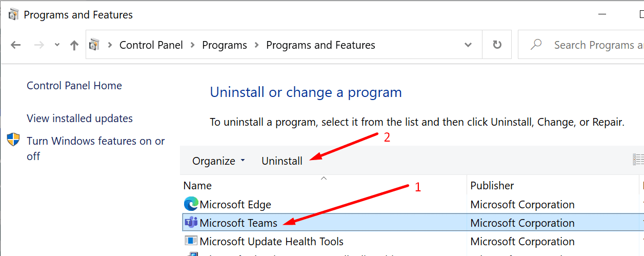This screenshot has height=256, width=644.
Task: Open the Control Panel Home link
Action: point(74,86)
